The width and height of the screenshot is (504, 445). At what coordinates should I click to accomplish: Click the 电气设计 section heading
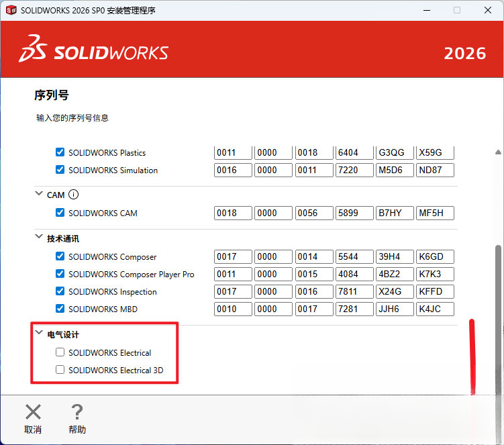(x=63, y=335)
